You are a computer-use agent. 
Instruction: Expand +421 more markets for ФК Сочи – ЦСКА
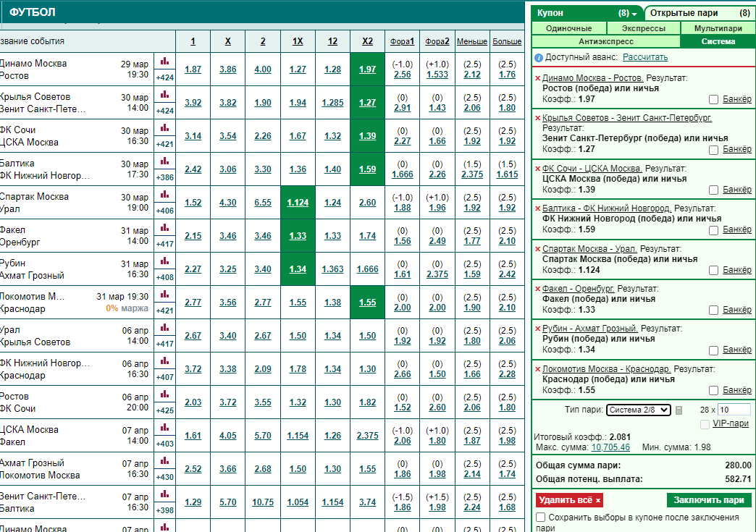(x=165, y=144)
